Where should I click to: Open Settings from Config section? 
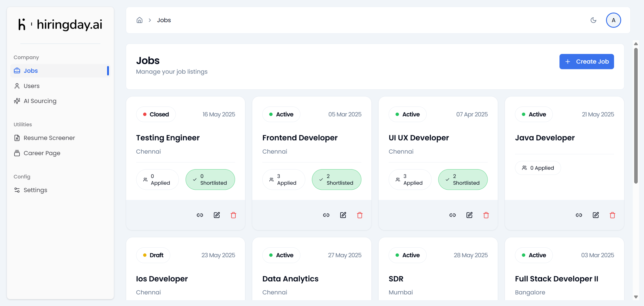pyautogui.click(x=35, y=190)
